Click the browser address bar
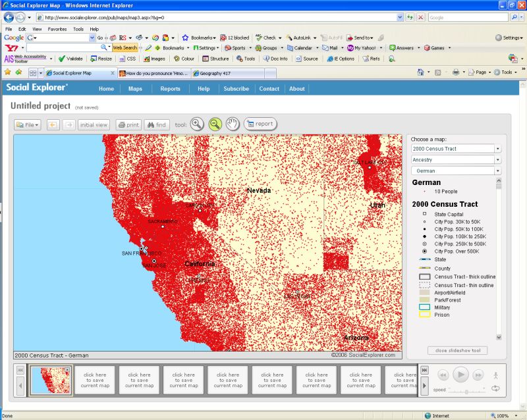This screenshot has height=420, width=527. tap(217, 17)
